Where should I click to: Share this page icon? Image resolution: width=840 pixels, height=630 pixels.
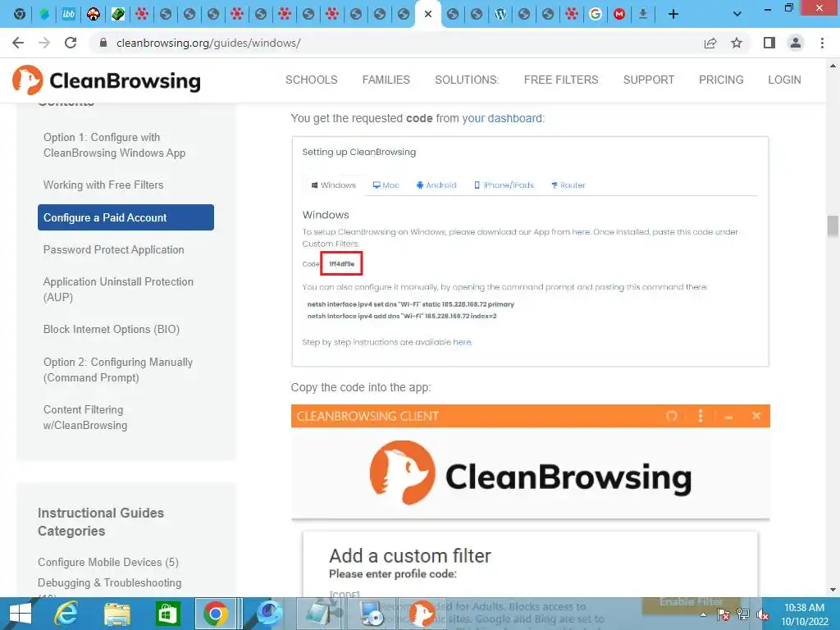(710, 43)
